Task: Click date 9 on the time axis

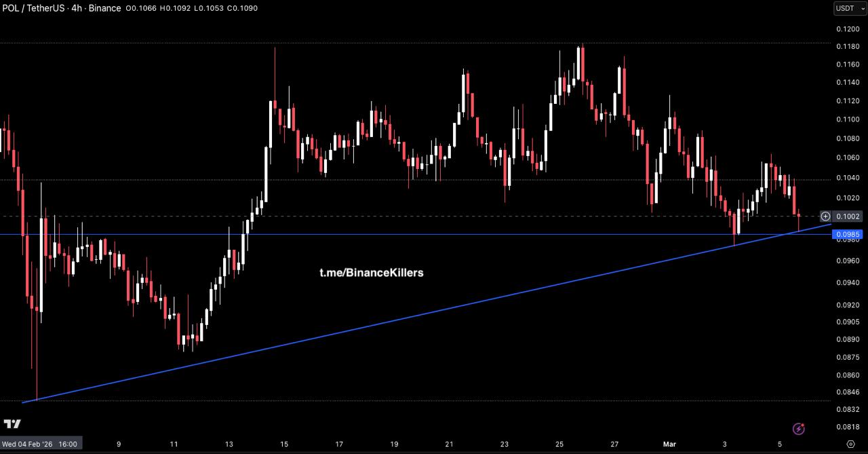Action: click(119, 444)
